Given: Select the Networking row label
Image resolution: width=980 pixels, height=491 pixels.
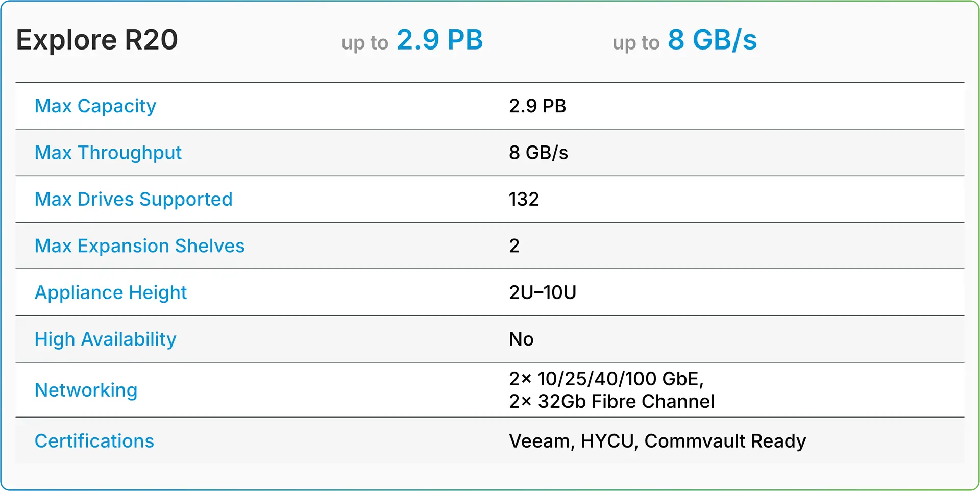Looking at the screenshot, I should tap(86, 390).
